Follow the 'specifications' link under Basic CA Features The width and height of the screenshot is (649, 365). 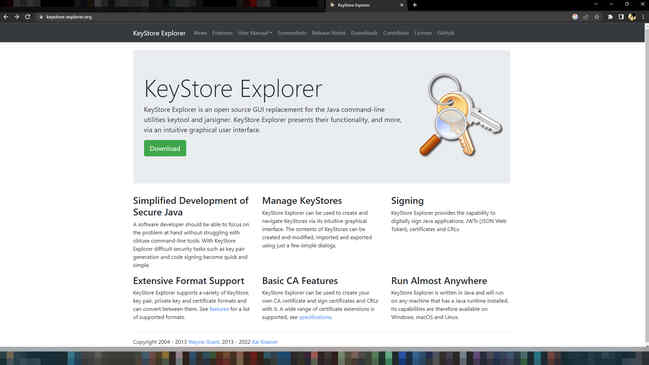pos(315,317)
